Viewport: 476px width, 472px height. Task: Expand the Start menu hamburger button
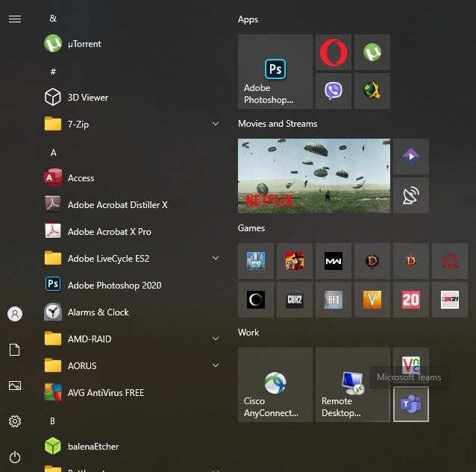(x=15, y=19)
